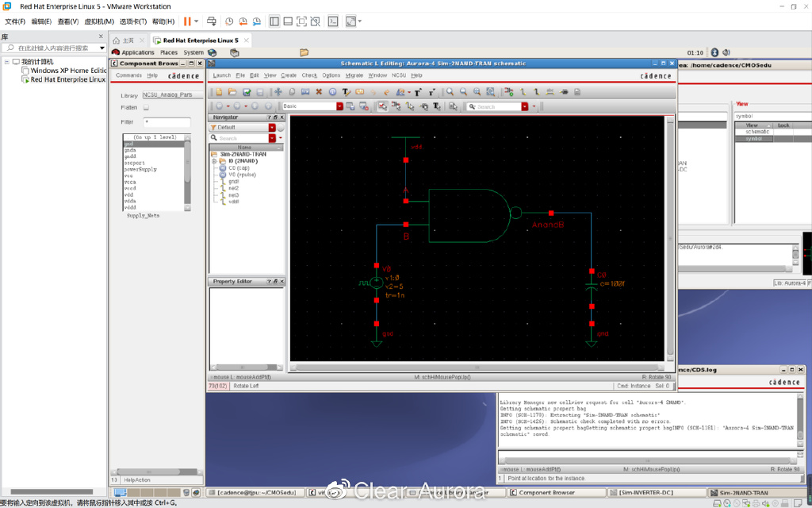Click the volume speaker icon in GNOME panel
Image resolution: width=812 pixels, height=508 pixels.
pyautogui.click(x=726, y=52)
